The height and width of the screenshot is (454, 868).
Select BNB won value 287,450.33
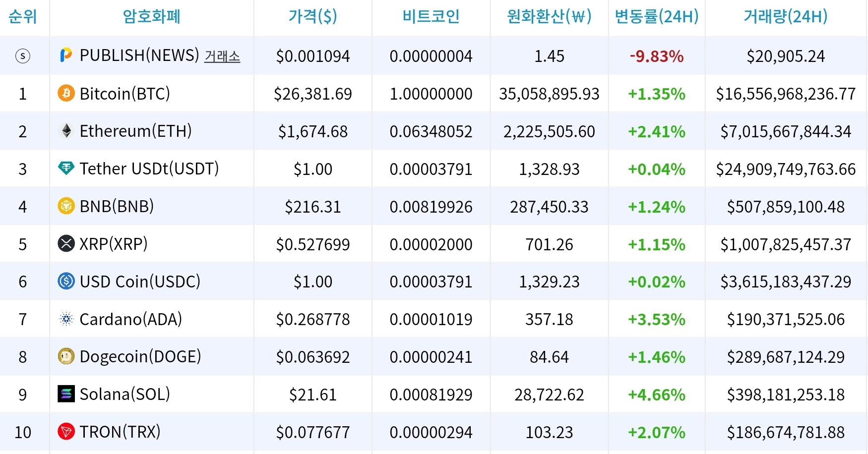coord(549,207)
